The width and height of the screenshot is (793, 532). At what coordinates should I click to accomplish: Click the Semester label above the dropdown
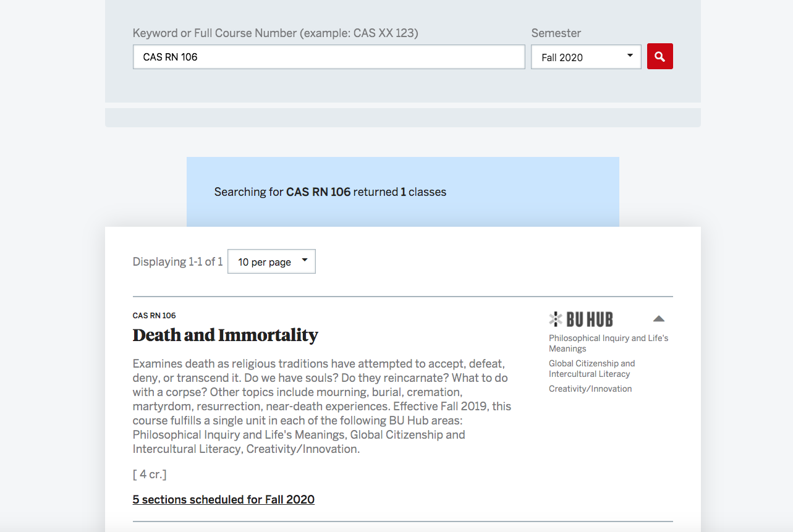556,33
